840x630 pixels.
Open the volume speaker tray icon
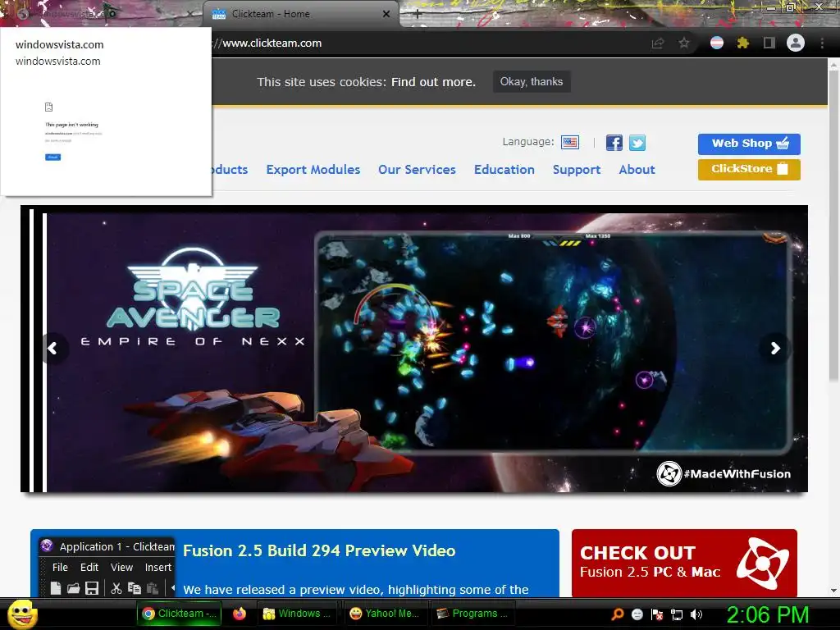click(696, 614)
